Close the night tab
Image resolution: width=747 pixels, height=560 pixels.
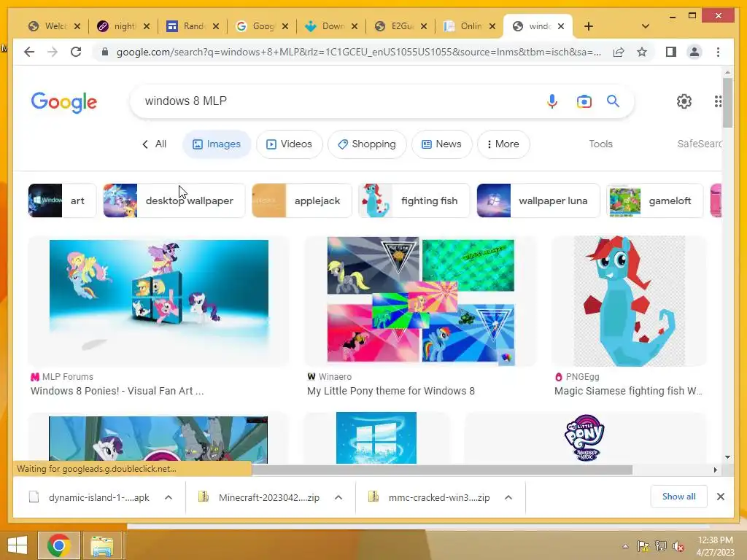[147, 26]
